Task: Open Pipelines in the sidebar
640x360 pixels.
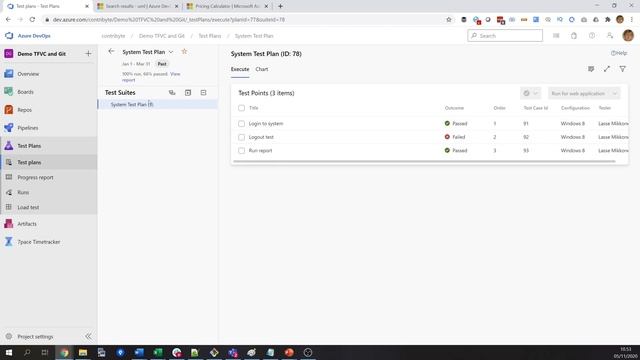Action: pyautogui.click(x=27, y=128)
